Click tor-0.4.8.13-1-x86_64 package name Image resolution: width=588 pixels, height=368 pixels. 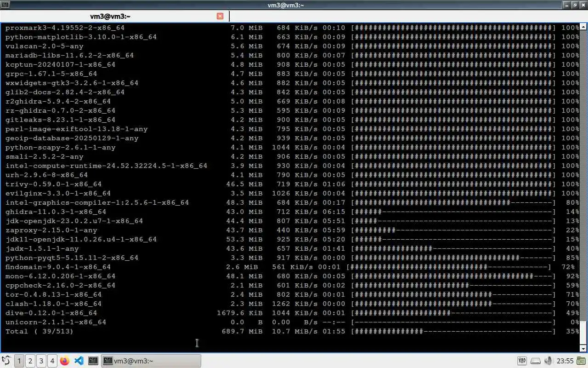coord(53,294)
